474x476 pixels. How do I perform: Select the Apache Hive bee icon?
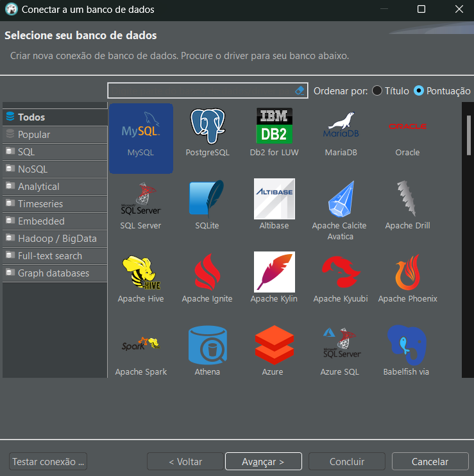coord(140,273)
